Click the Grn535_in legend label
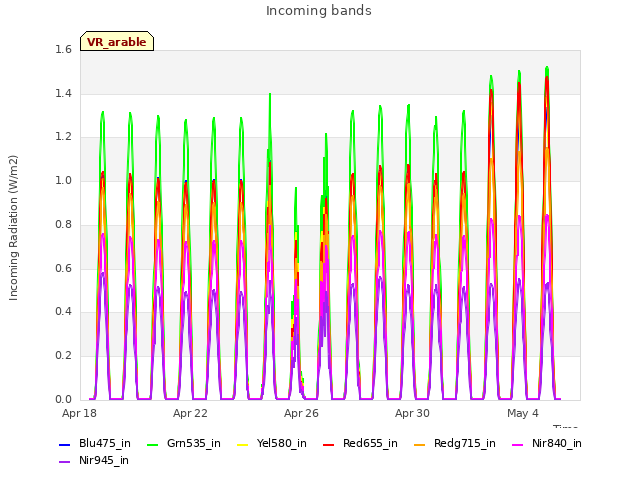This screenshot has width=640, height=480. coord(194,444)
